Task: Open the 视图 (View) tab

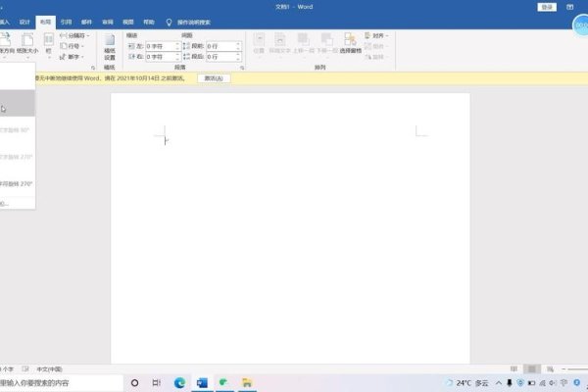Action: click(128, 23)
